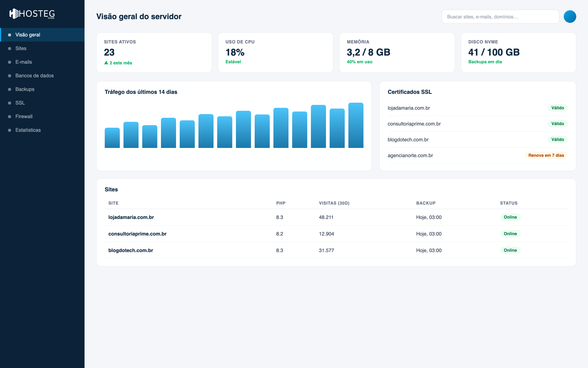Click Válido badge for consultoriaprime.com.br
The height and width of the screenshot is (368, 588).
coord(557,124)
